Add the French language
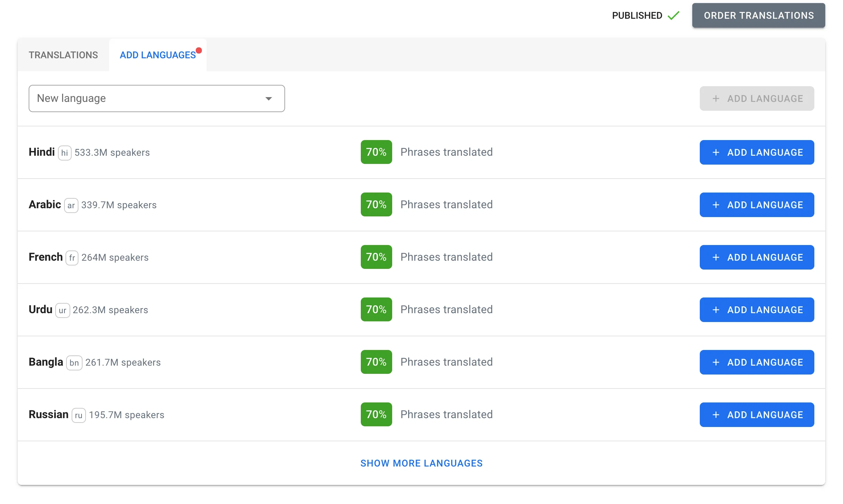This screenshot has height=504, width=843. [x=757, y=257]
